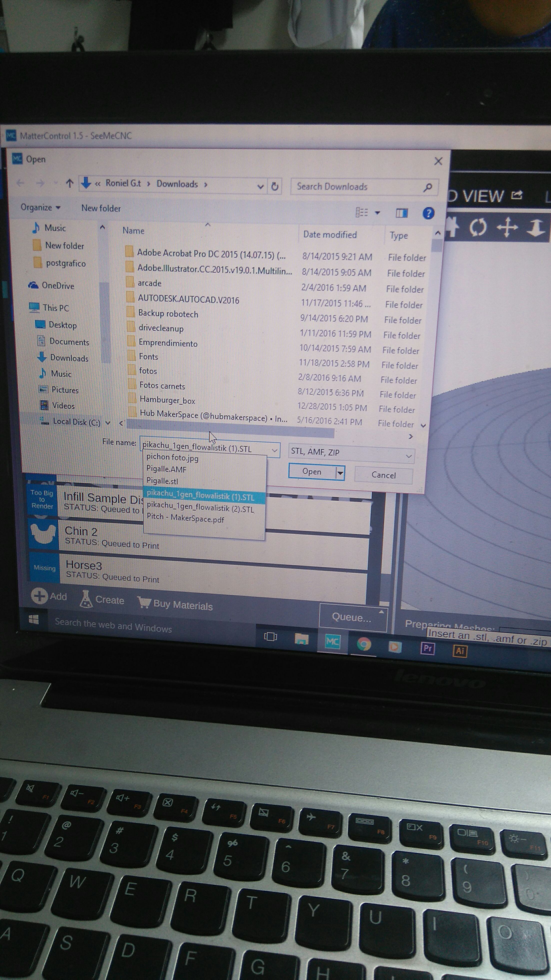Select the arcade folder
The width and height of the screenshot is (551, 980).
[143, 283]
